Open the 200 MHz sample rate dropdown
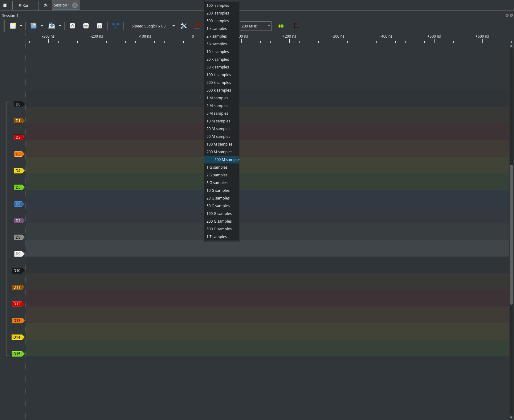The width and height of the screenshot is (514, 420). point(255,26)
